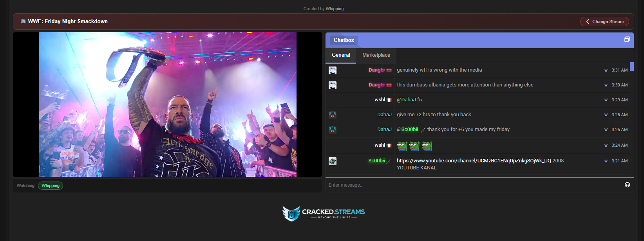
Task: Switch to the General chat tab
Action: pyautogui.click(x=341, y=55)
